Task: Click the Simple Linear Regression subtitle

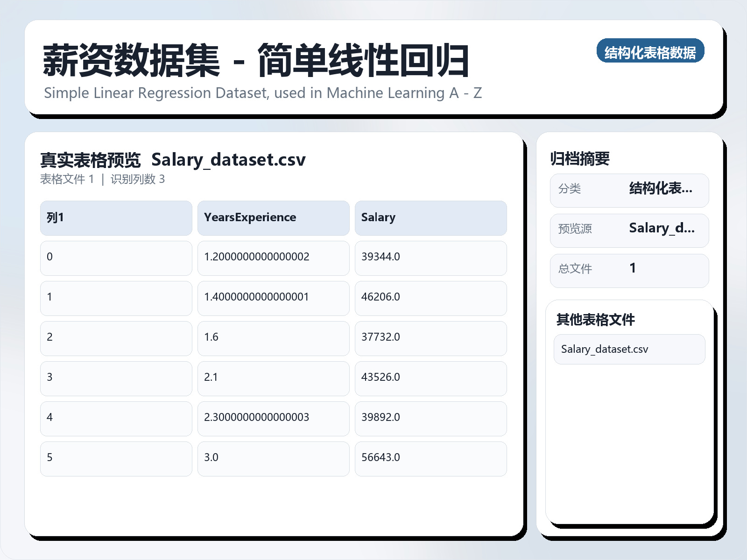Action: 263,92
